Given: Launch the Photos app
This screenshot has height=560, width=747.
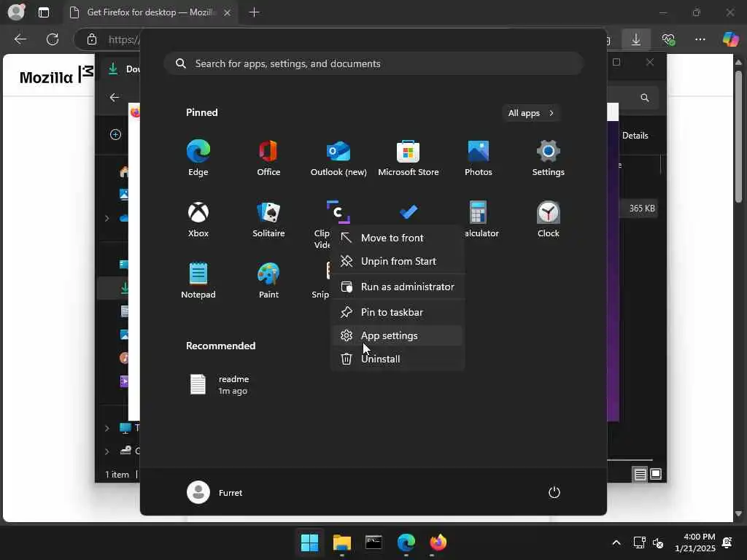Looking at the screenshot, I should pos(479,158).
